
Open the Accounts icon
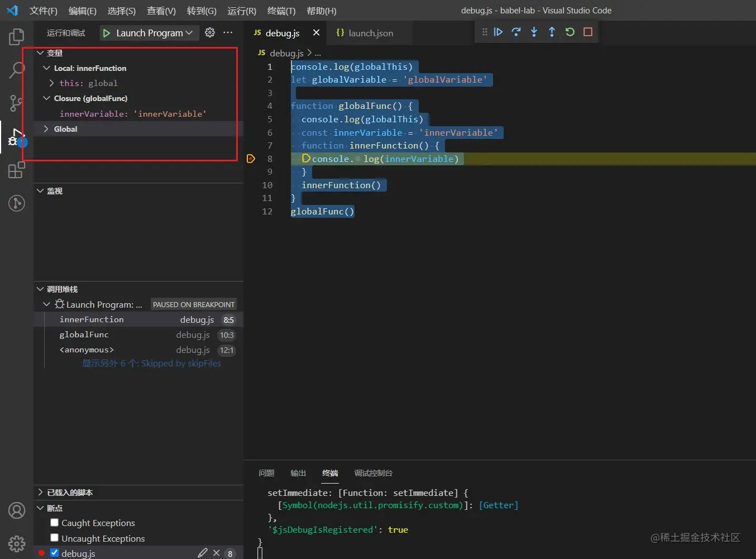pos(17,510)
